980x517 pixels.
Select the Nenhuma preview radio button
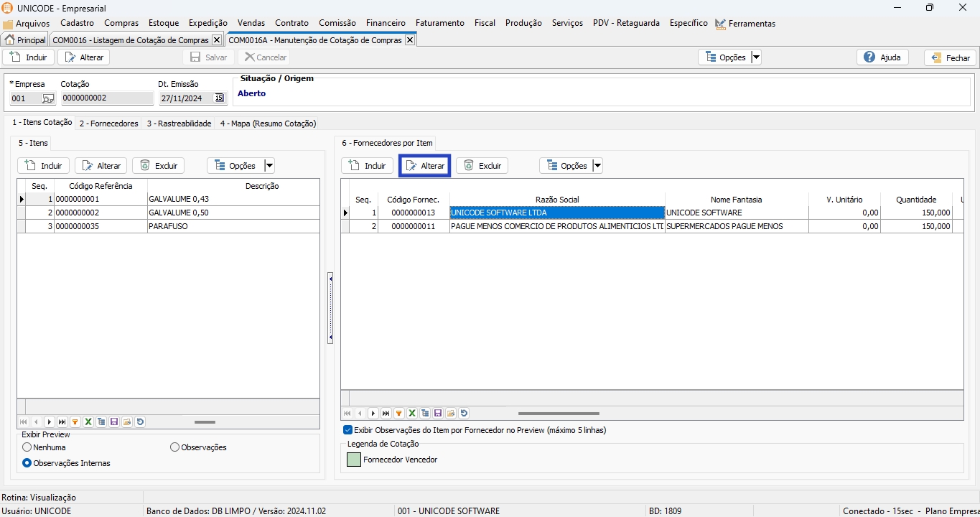(x=27, y=447)
